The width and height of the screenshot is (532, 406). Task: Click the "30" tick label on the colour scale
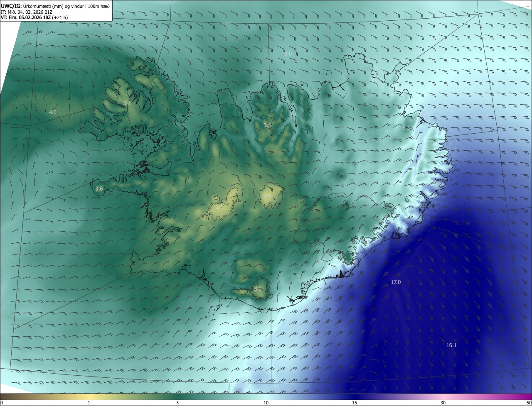443,403
